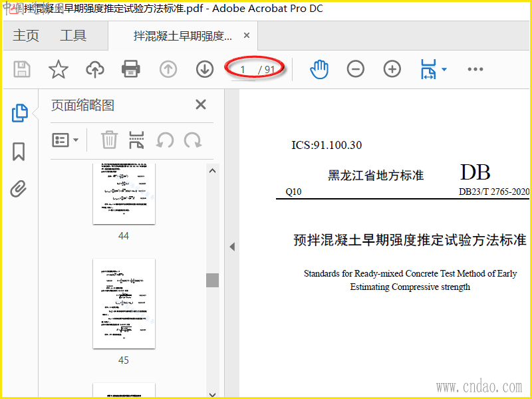Click the thumbnail scrollbar handle
Image resolution: width=532 pixels, height=399 pixels.
pyautogui.click(x=212, y=280)
